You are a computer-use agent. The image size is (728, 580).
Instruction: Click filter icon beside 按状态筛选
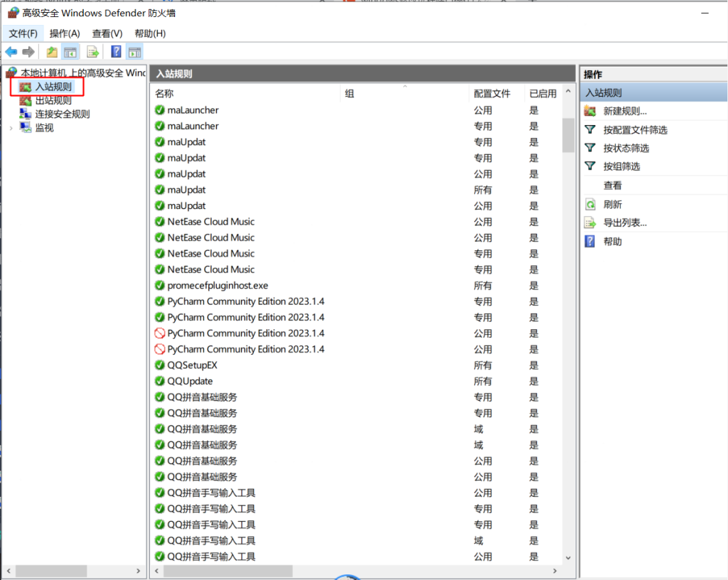pos(590,148)
